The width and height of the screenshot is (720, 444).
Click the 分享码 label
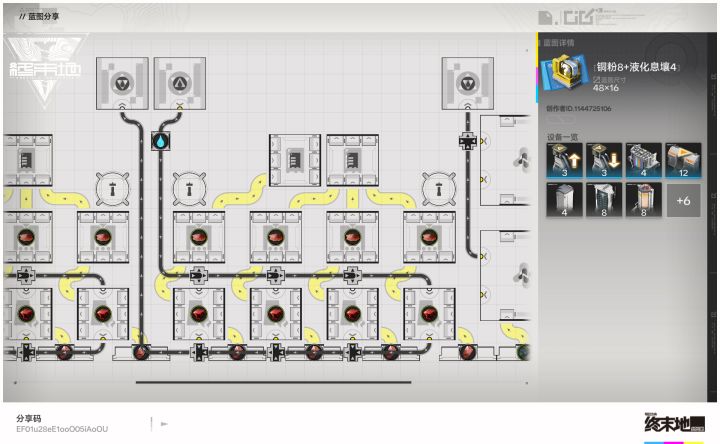pyautogui.click(x=28, y=418)
